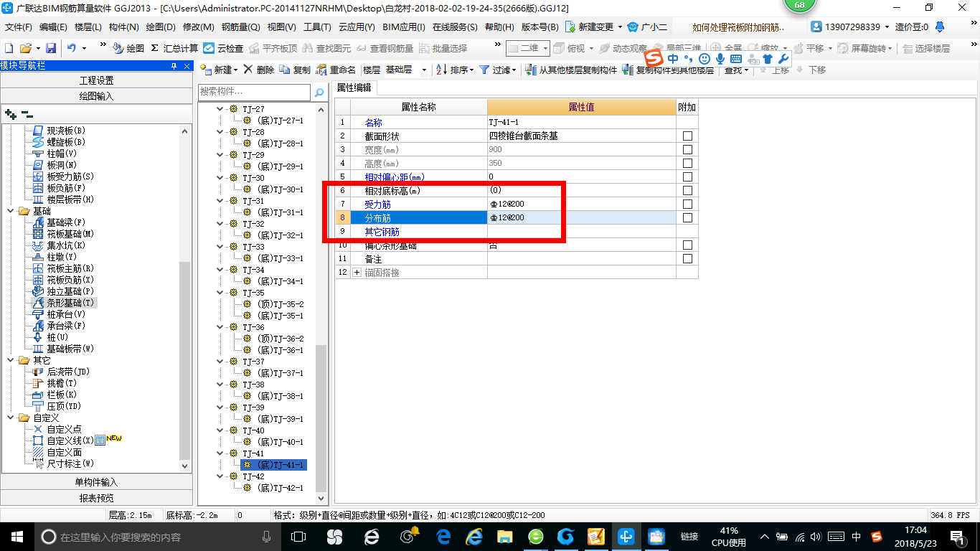This screenshot has height=551, width=980.
Task: Toggle 附加 checkbox for 分布筋 row
Action: coord(687,217)
